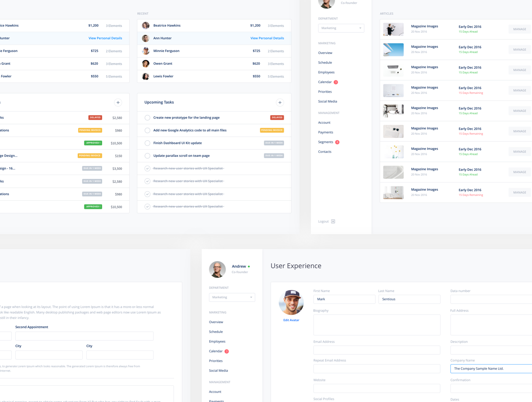This screenshot has height=402, width=532.
Task: Mark Google Analytics code task as done
Action: pos(147,130)
